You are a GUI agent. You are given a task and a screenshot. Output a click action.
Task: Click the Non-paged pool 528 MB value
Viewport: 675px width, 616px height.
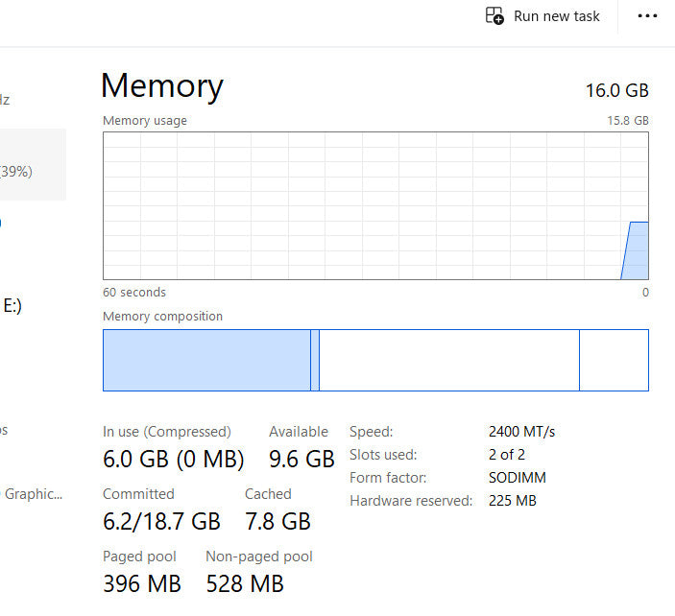pyautogui.click(x=245, y=583)
